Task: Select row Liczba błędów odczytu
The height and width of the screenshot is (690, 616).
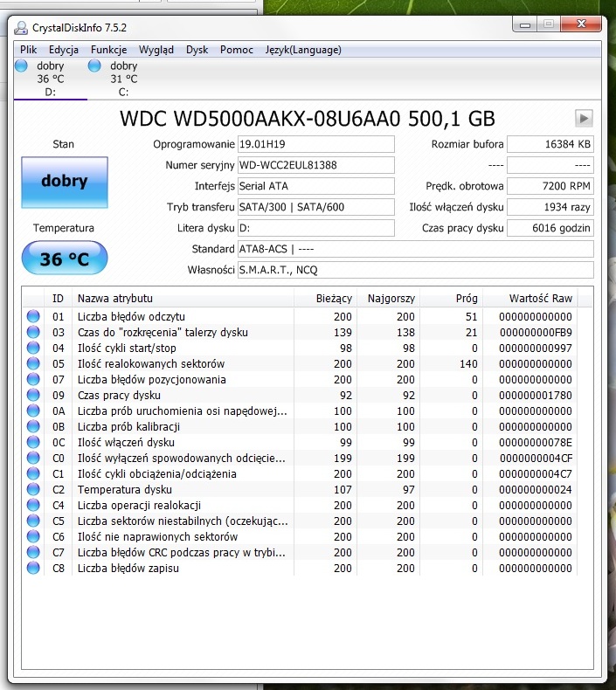Action: click(300, 316)
